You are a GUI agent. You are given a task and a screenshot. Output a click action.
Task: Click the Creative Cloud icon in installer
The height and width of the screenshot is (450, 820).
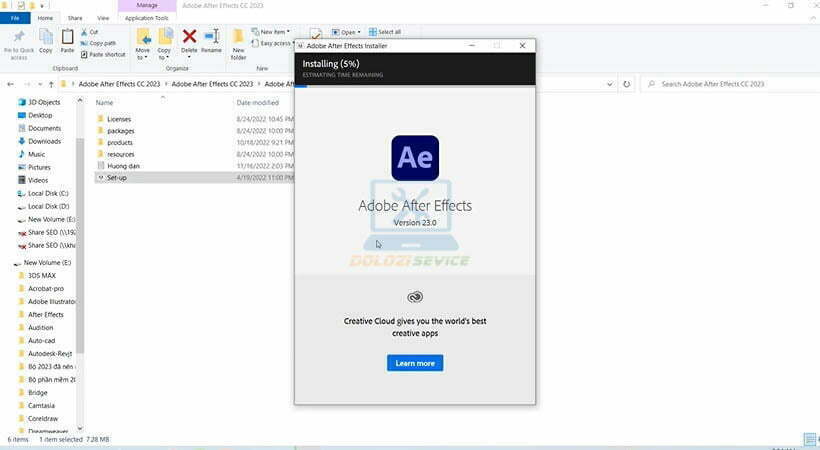click(415, 296)
